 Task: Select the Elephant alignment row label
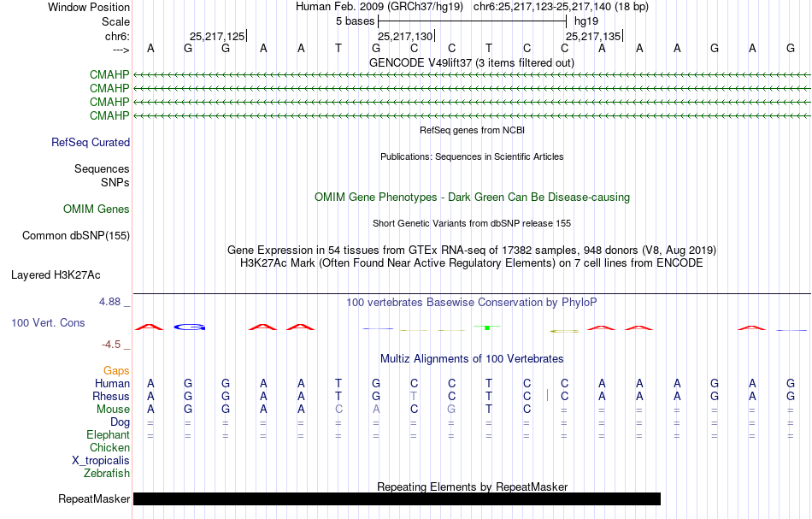108,435
